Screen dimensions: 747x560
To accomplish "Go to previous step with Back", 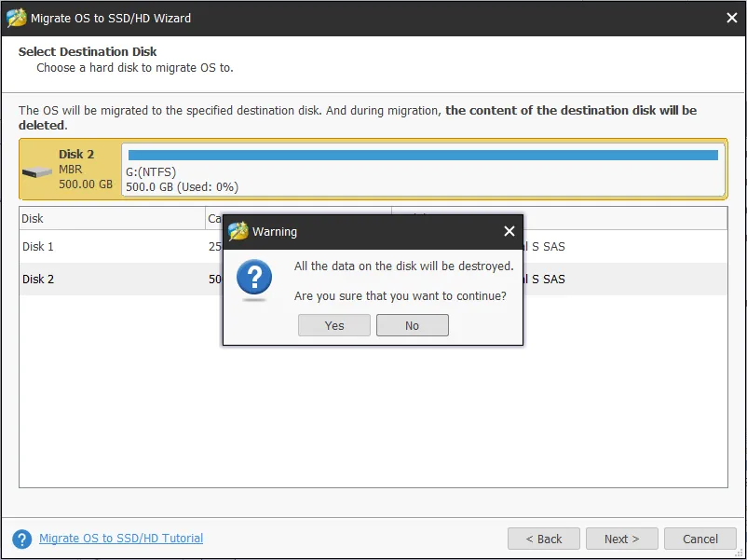I will [544, 539].
